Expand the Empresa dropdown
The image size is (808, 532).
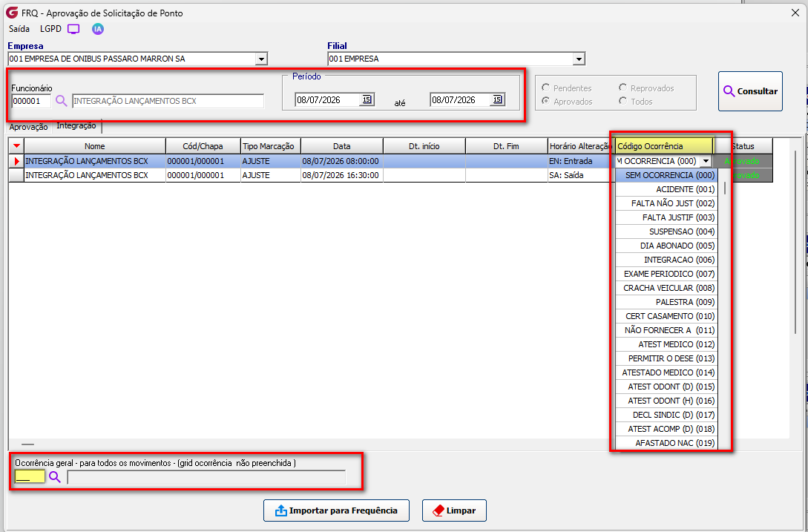click(x=261, y=59)
